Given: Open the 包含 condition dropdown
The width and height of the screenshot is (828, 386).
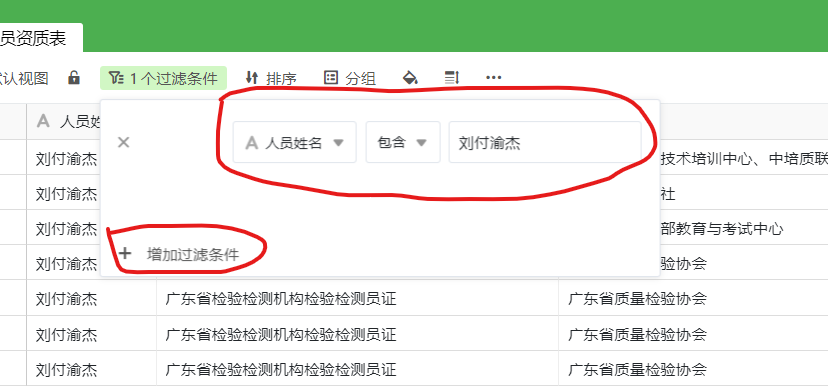Looking at the screenshot, I should coord(403,142).
